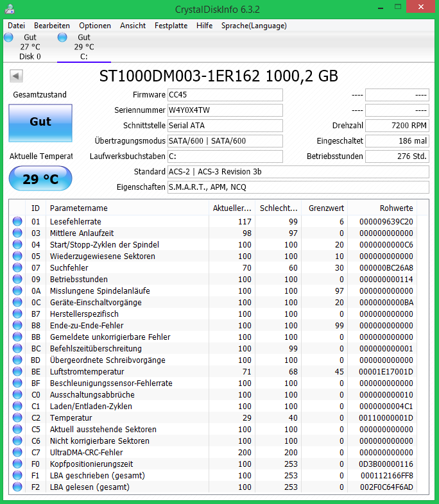Click status orb for Misslungene Spindelanläufe
This screenshot has width=439, height=504.
17,290
